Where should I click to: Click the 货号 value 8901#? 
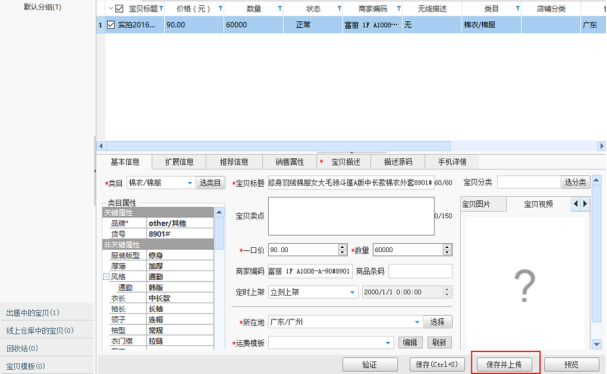click(180, 234)
